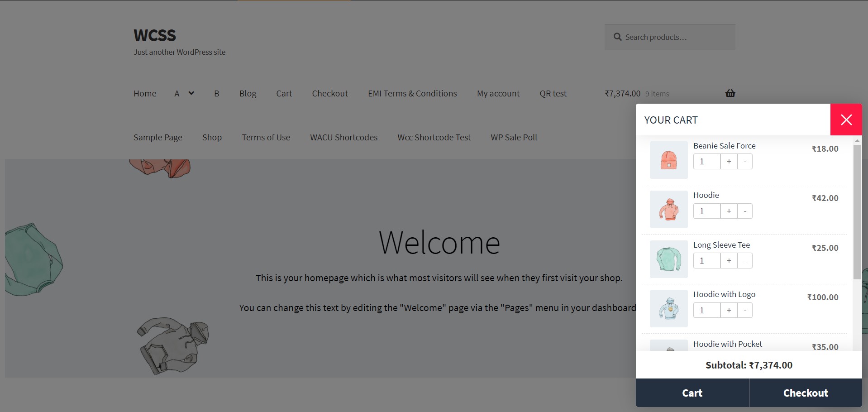The width and height of the screenshot is (868, 412).
Task: Open the Shop page
Action: [x=212, y=137]
